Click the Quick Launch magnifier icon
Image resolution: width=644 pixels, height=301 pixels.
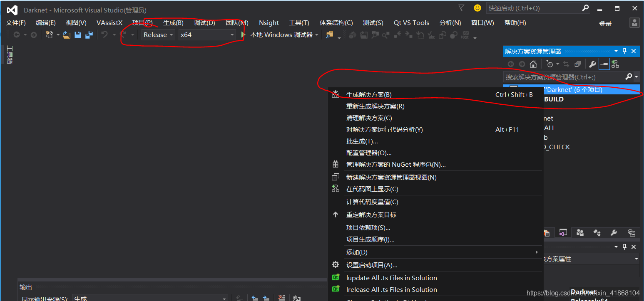585,8
